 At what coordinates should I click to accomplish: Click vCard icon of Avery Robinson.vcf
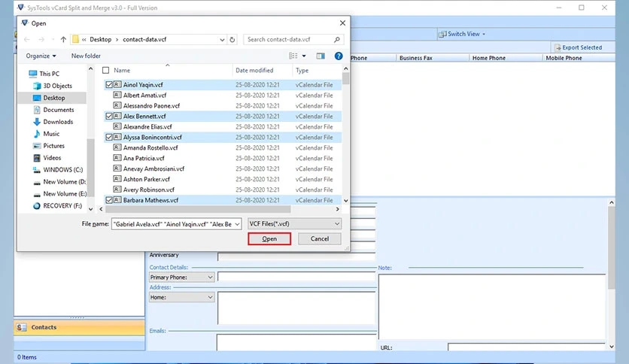[x=117, y=190]
